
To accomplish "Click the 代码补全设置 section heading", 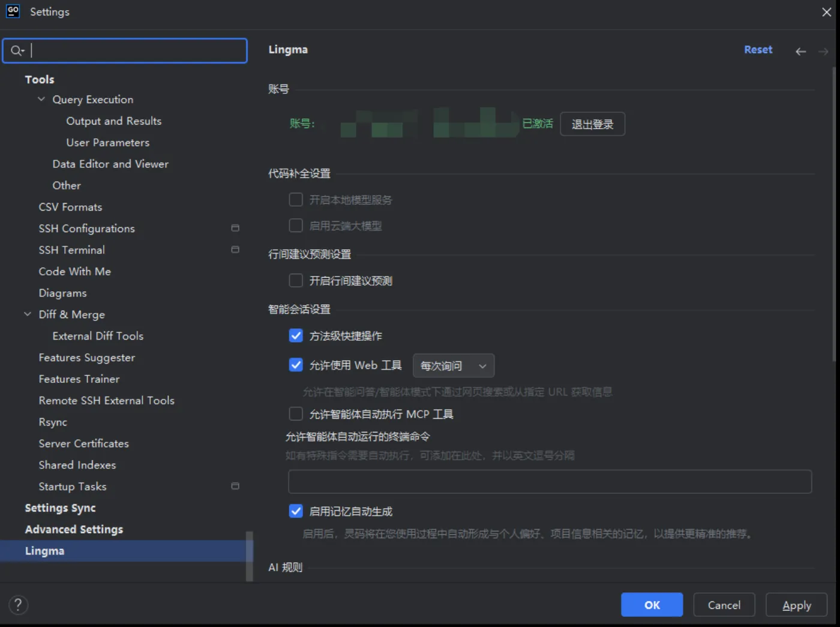I will (299, 173).
